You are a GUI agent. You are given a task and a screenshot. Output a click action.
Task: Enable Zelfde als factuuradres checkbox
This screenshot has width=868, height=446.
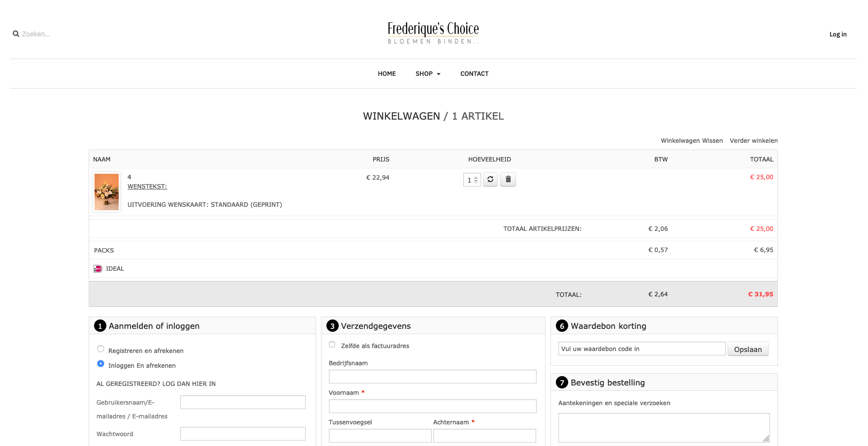(332, 345)
